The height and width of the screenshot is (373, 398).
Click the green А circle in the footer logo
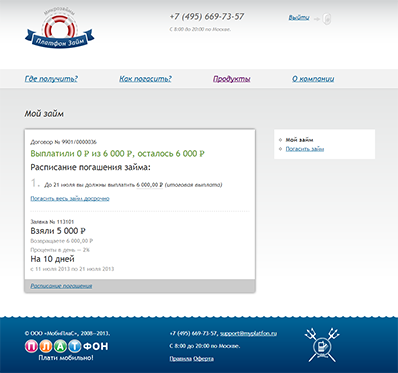click(x=60, y=346)
